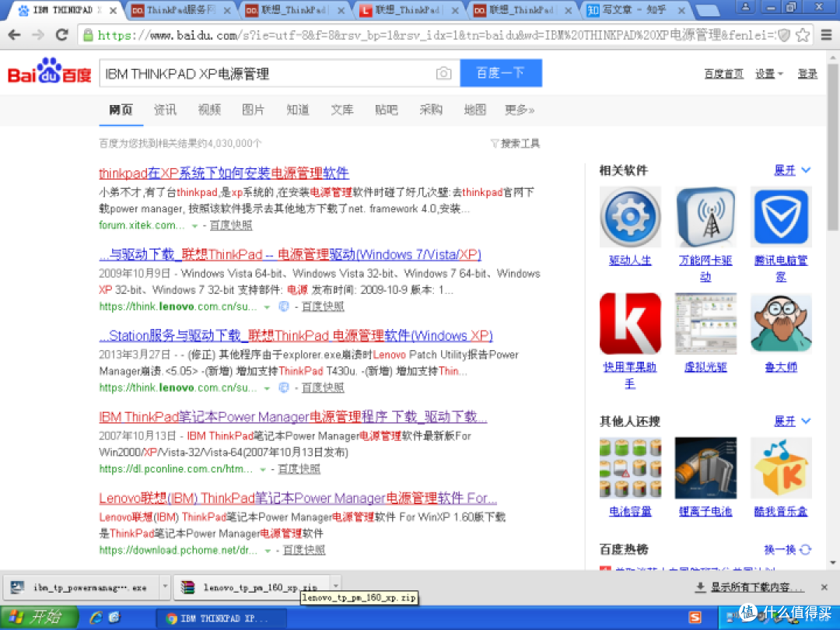
Task: Switch to the 知乎 写文章 browser tab
Action: (634, 10)
